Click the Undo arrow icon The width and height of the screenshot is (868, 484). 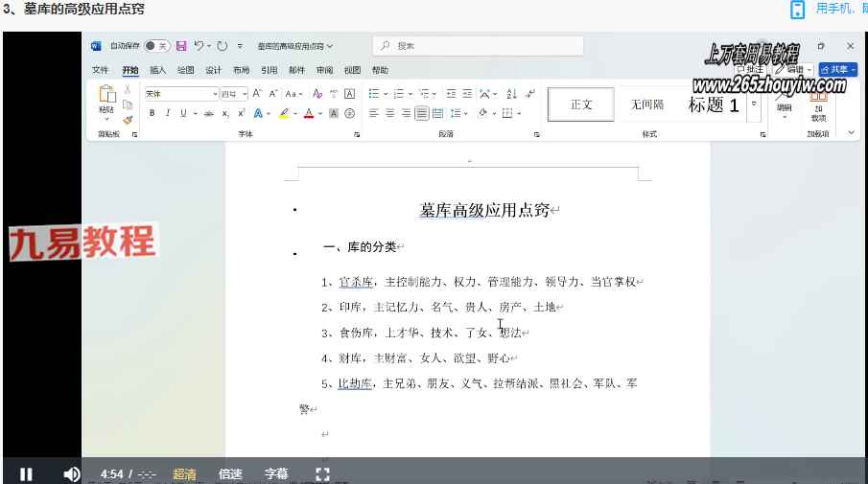pos(199,46)
